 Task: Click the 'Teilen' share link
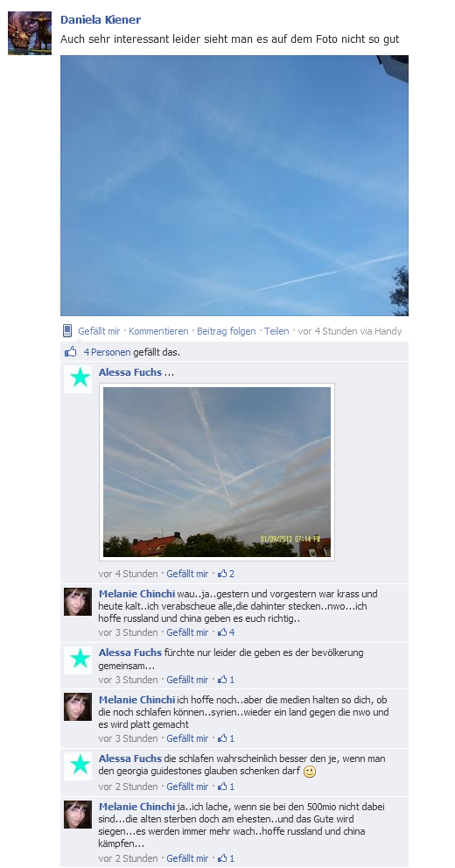pos(276,331)
